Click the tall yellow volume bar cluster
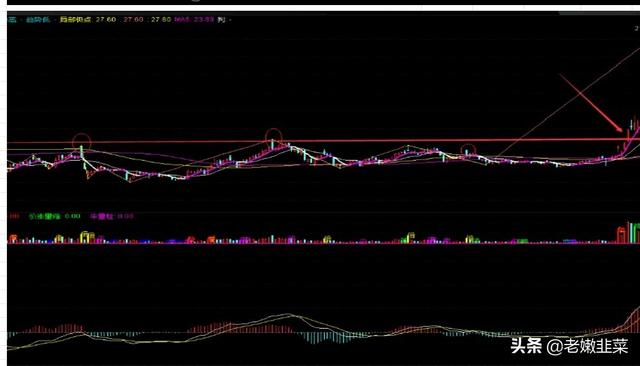This screenshot has width=640, height=366. [x=87, y=237]
